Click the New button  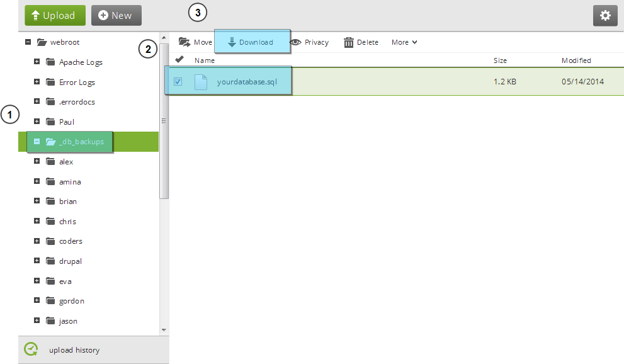point(116,16)
